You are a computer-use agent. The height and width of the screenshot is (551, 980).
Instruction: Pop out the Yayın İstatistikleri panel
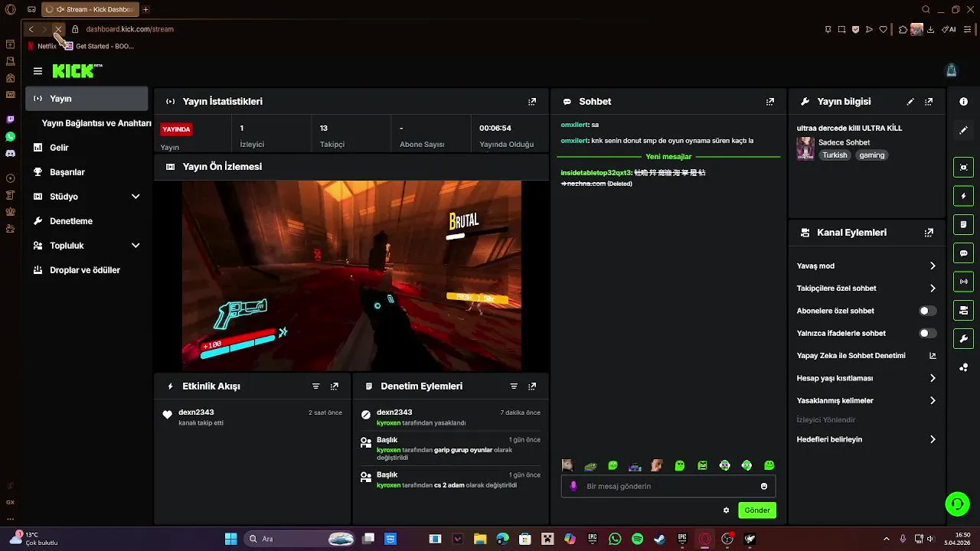pyautogui.click(x=532, y=102)
